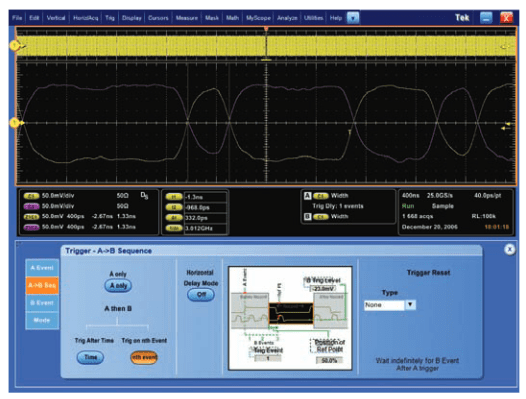Click the delta-t badge beside 332.0ps
Image resolution: width=526 pixels, height=399 pixels.
click(x=174, y=218)
